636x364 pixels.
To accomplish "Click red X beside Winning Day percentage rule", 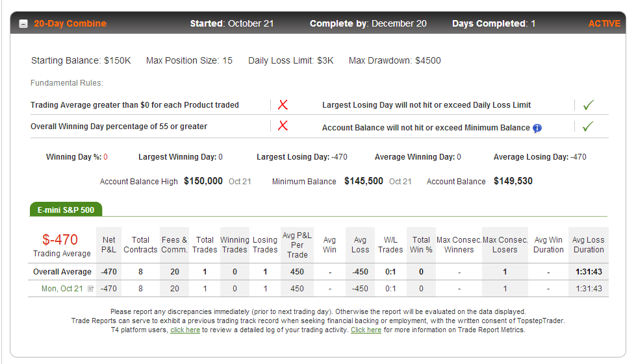I will pyautogui.click(x=283, y=126).
